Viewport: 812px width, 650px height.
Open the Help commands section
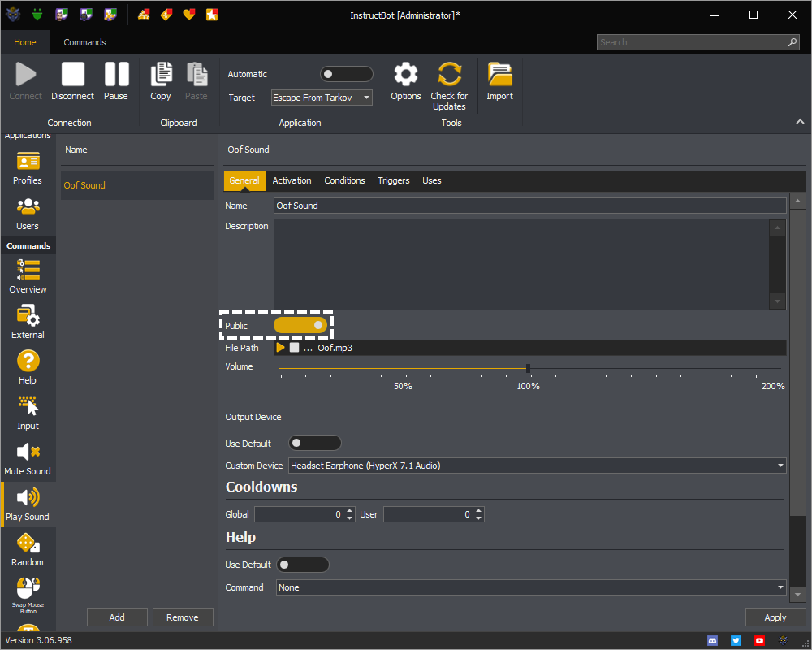pyautogui.click(x=28, y=367)
